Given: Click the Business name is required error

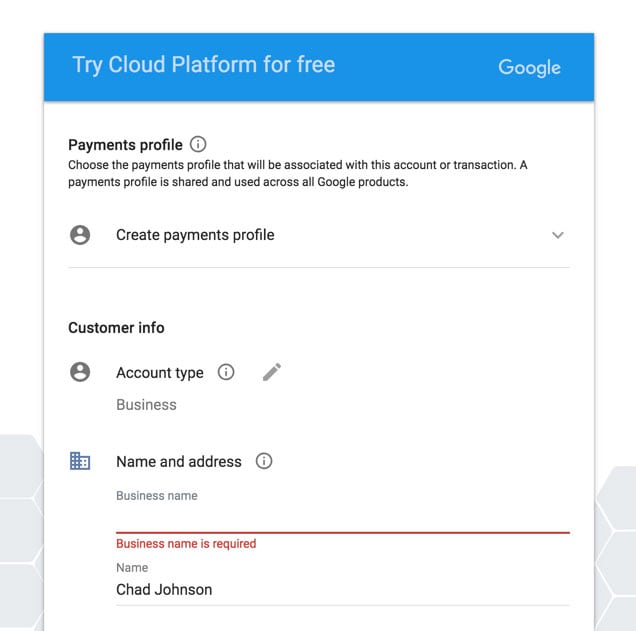Looking at the screenshot, I should click(186, 543).
